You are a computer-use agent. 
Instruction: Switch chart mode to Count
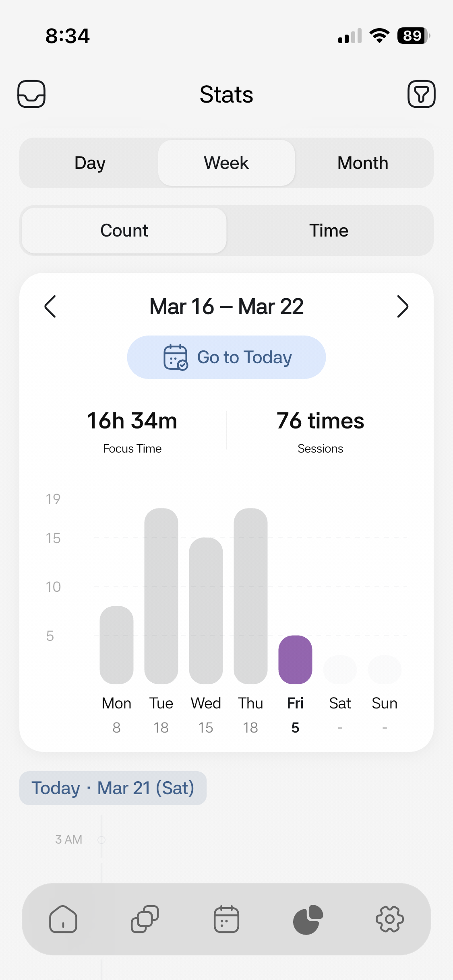point(124,231)
